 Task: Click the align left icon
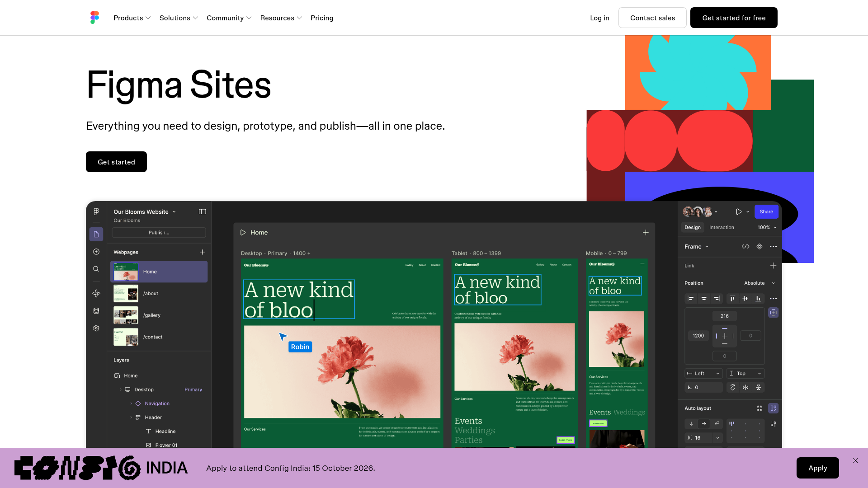pyautogui.click(x=691, y=298)
